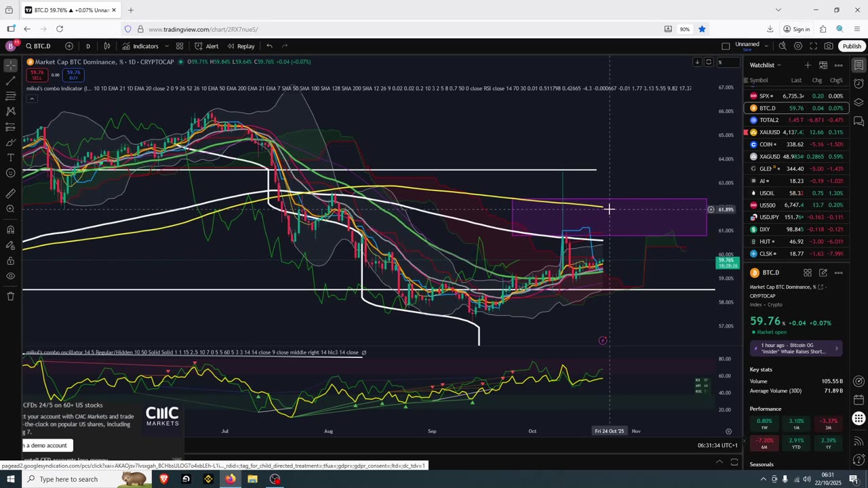
Task: Open the chart layout setup square icon
Action: tap(726, 46)
